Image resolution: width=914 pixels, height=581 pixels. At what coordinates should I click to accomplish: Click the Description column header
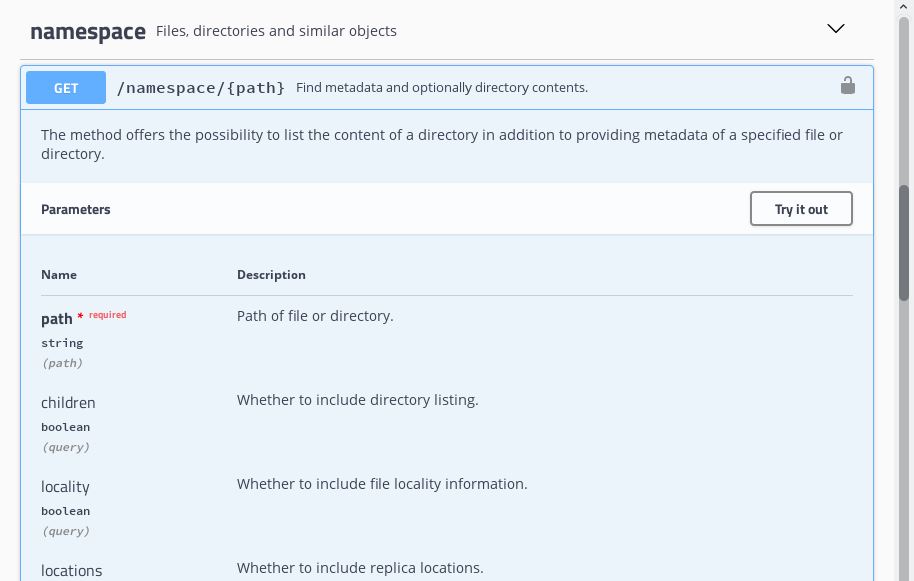(x=271, y=275)
